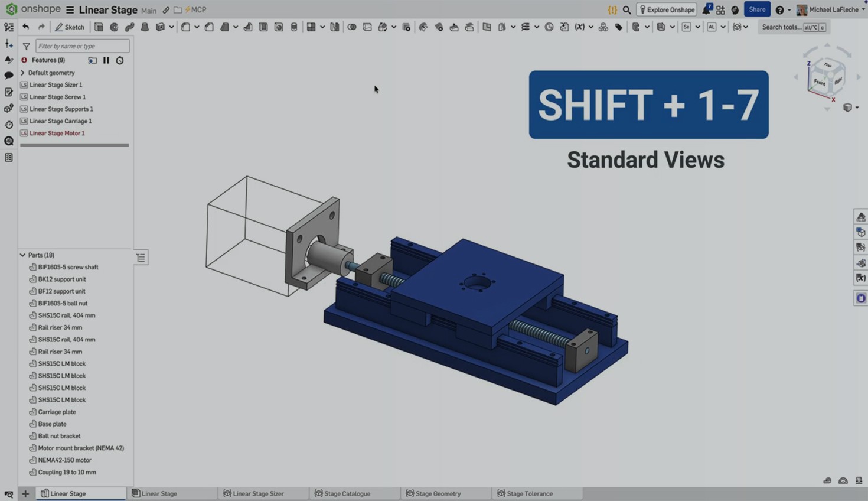Select the Linear Stage Motor 1 feature
The image size is (868, 501).
tap(57, 134)
